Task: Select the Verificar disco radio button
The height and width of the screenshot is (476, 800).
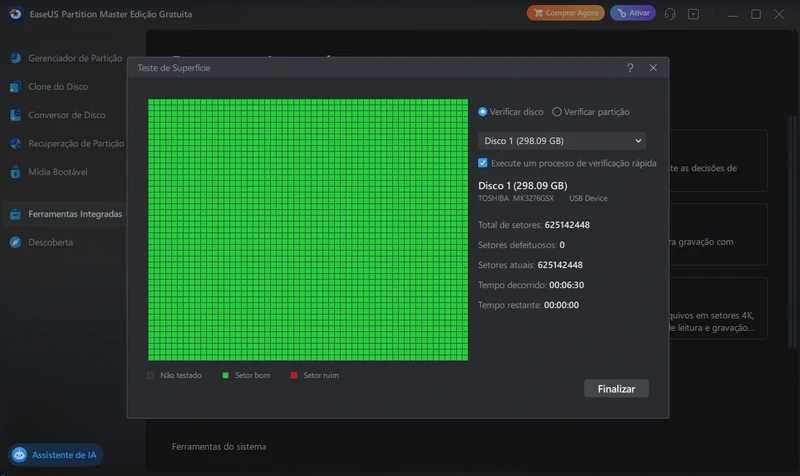Action: coord(483,112)
